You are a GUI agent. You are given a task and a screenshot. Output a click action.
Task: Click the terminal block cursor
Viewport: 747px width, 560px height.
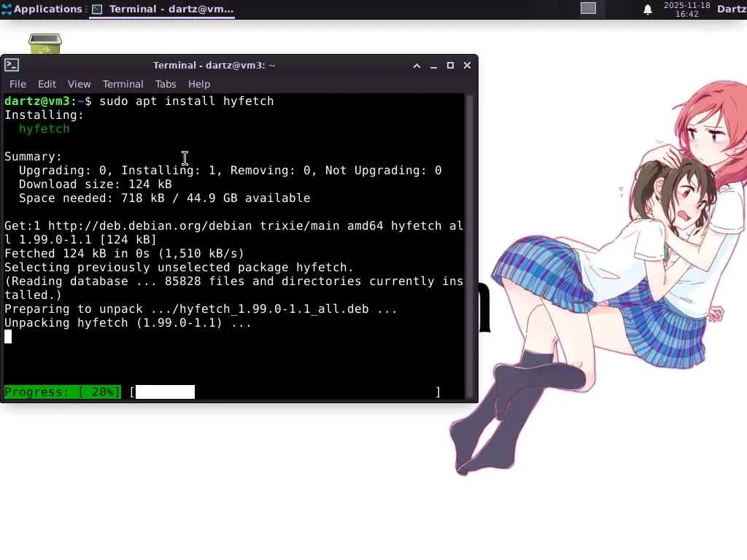[x=7, y=337]
